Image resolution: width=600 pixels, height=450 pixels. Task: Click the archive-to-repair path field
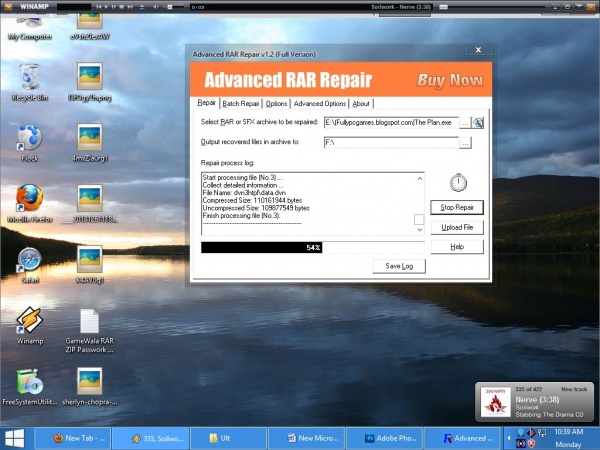391,122
